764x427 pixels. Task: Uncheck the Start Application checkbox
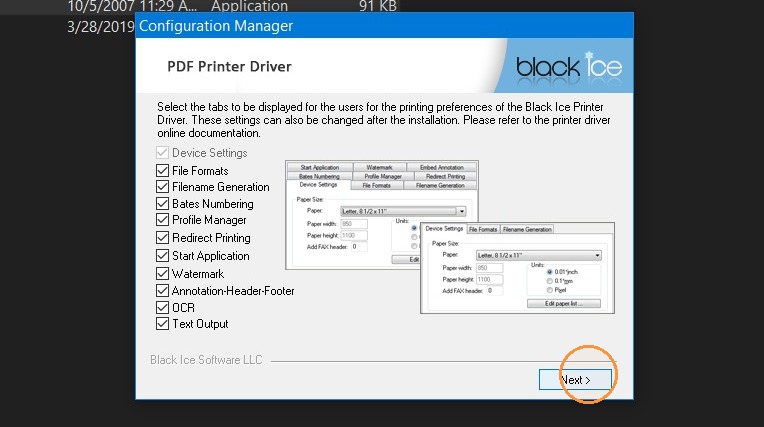[x=162, y=256]
